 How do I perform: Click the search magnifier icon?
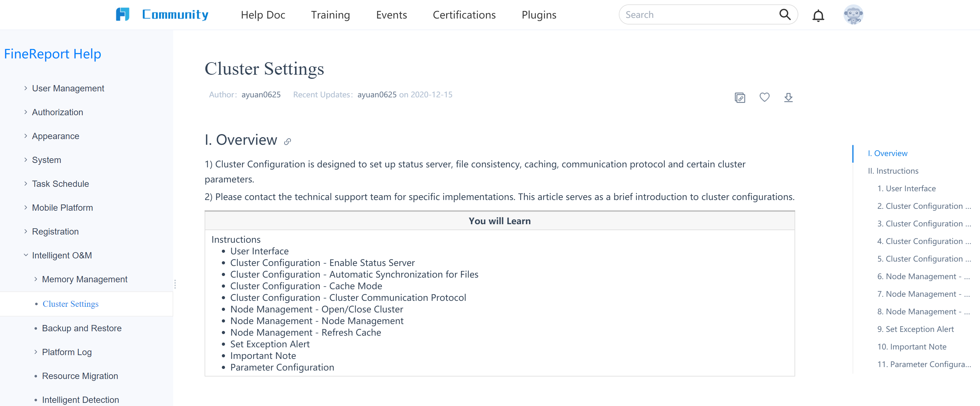click(785, 14)
